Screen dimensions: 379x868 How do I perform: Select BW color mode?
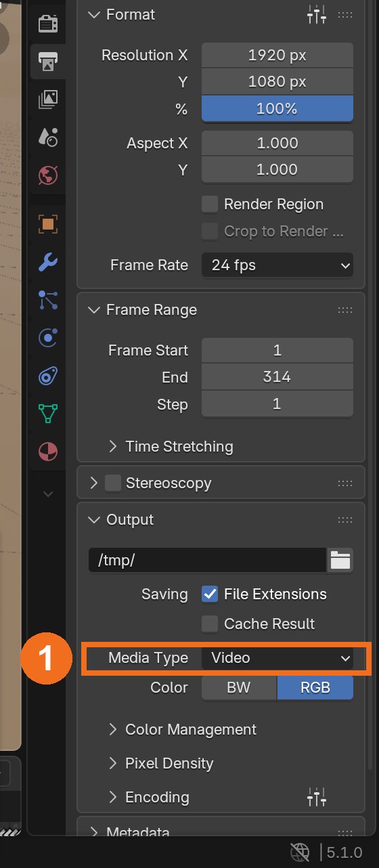point(239,687)
